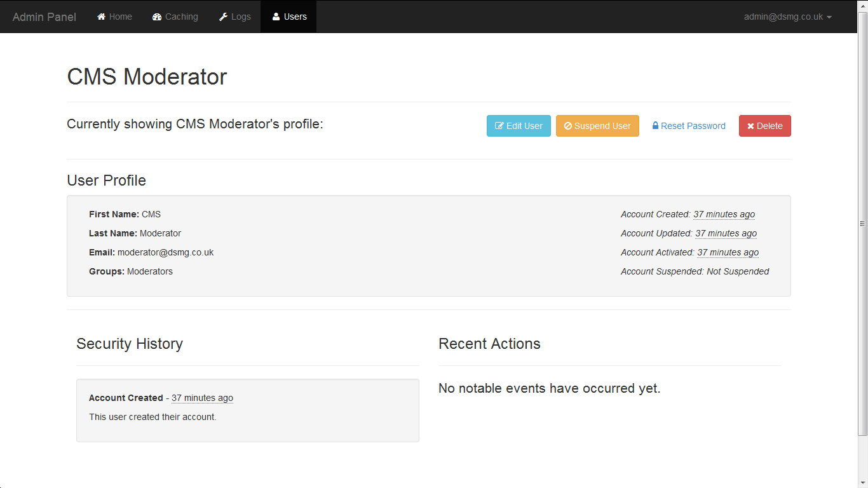868x488 pixels.
Task: Expand the admin@dsmg.co.uk account dropdown
Action: [788, 17]
